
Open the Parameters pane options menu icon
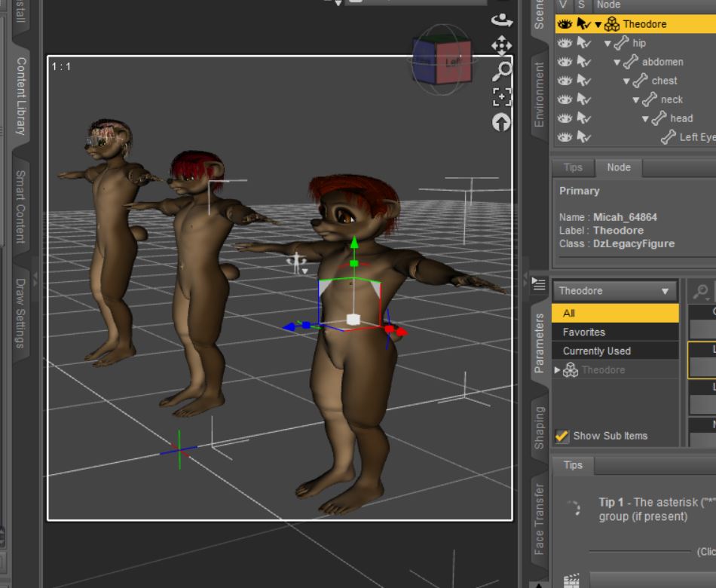coord(538,283)
